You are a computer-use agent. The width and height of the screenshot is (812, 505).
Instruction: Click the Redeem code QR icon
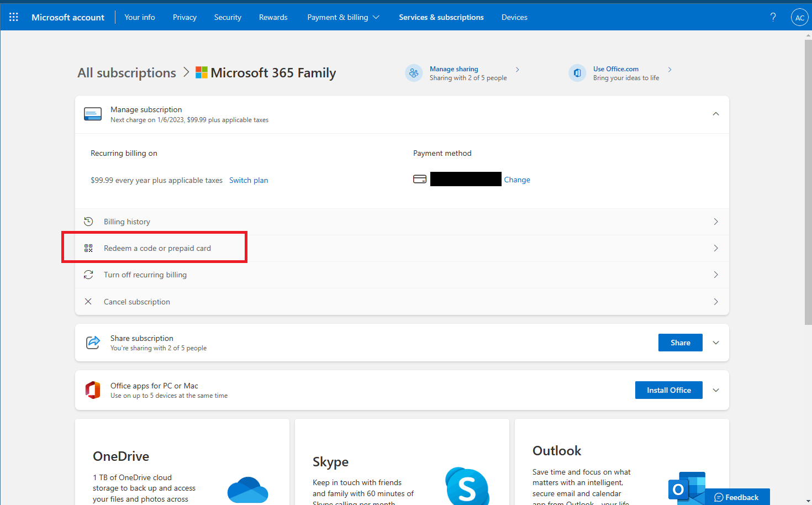pos(88,248)
